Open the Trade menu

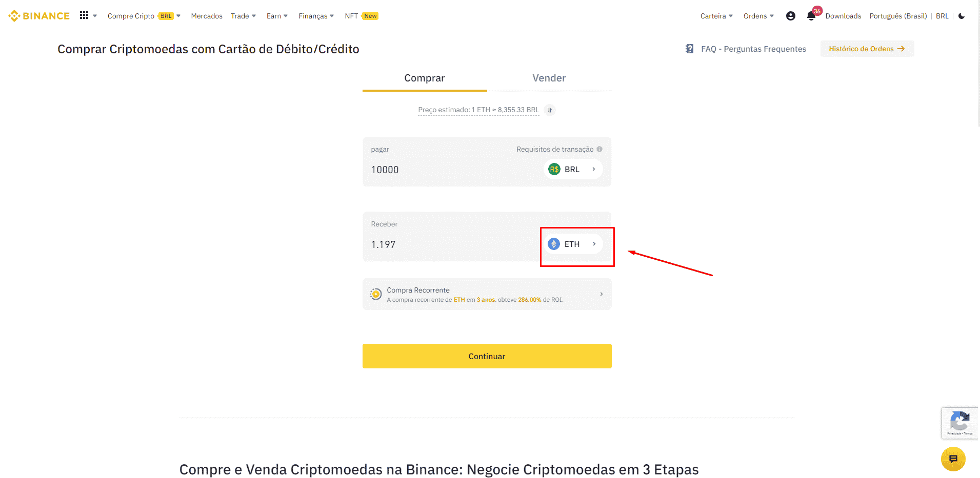tap(243, 16)
